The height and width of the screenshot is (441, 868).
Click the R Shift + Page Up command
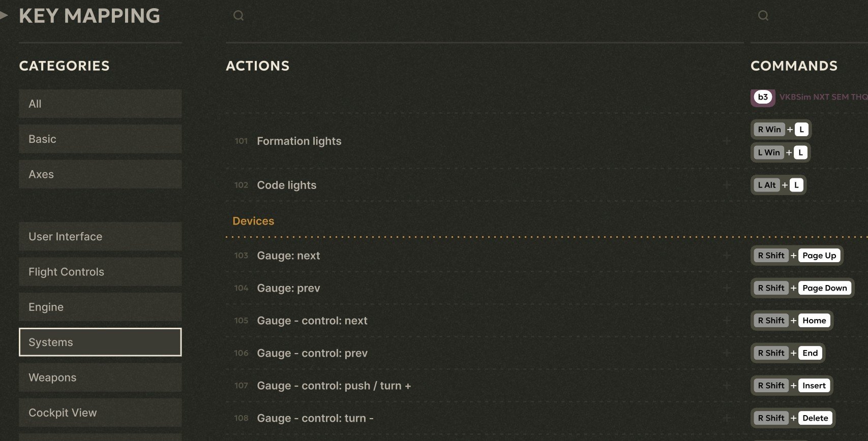[x=797, y=256]
